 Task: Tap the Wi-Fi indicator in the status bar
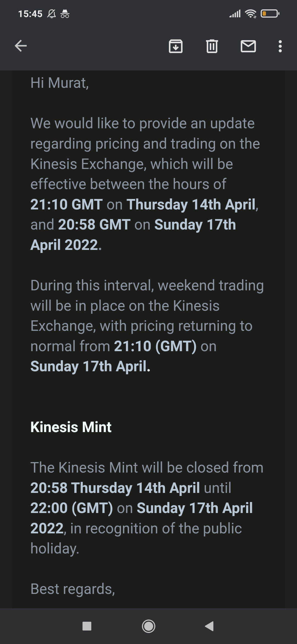251,13
